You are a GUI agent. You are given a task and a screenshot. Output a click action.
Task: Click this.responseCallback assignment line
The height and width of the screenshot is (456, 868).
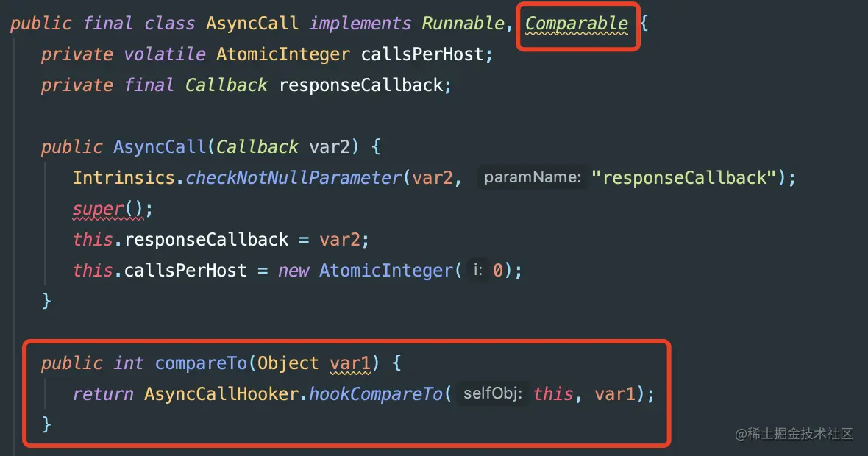click(x=221, y=240)
